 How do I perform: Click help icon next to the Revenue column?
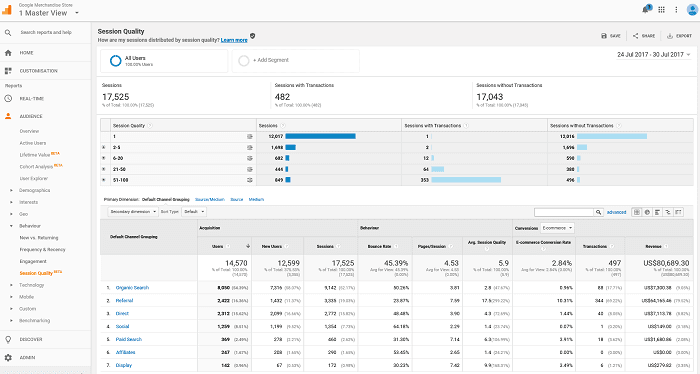667,246
